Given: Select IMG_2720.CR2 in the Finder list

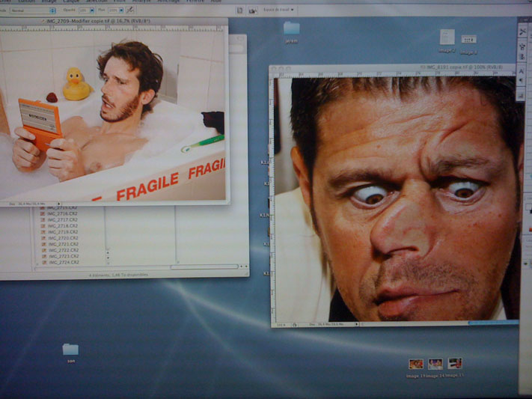Looking at the screenshot, I should pyautogui.click(x=60, y=238).
